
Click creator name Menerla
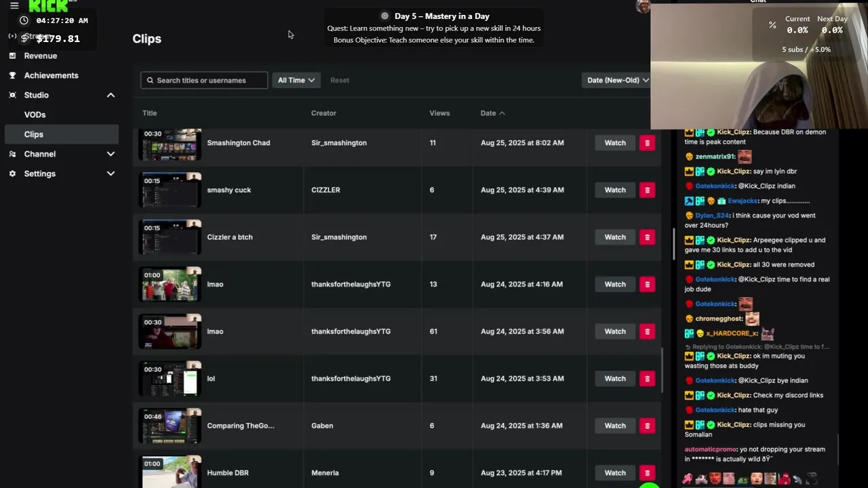click(325, 473)
